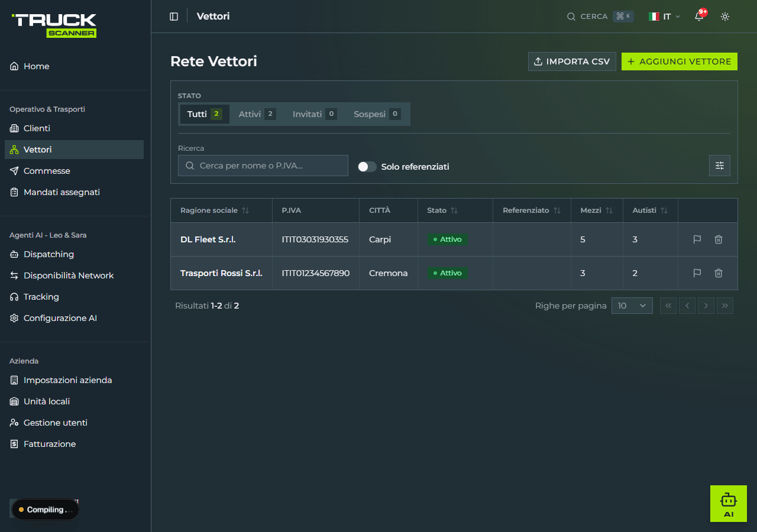Open Gestione utenti in the sidebar
The image size is (757, 532).
74,423
